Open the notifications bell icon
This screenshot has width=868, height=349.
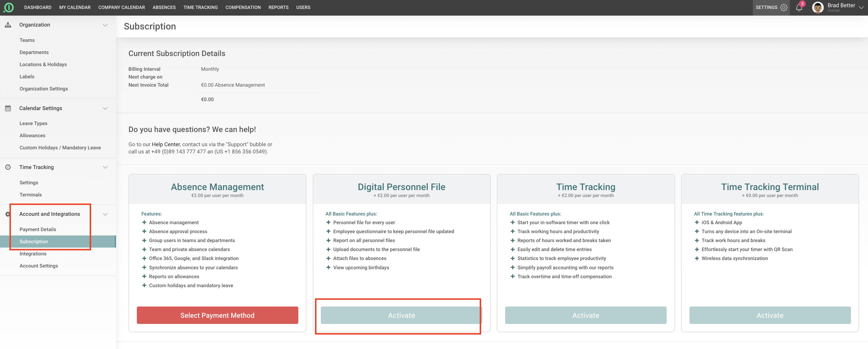799,8
